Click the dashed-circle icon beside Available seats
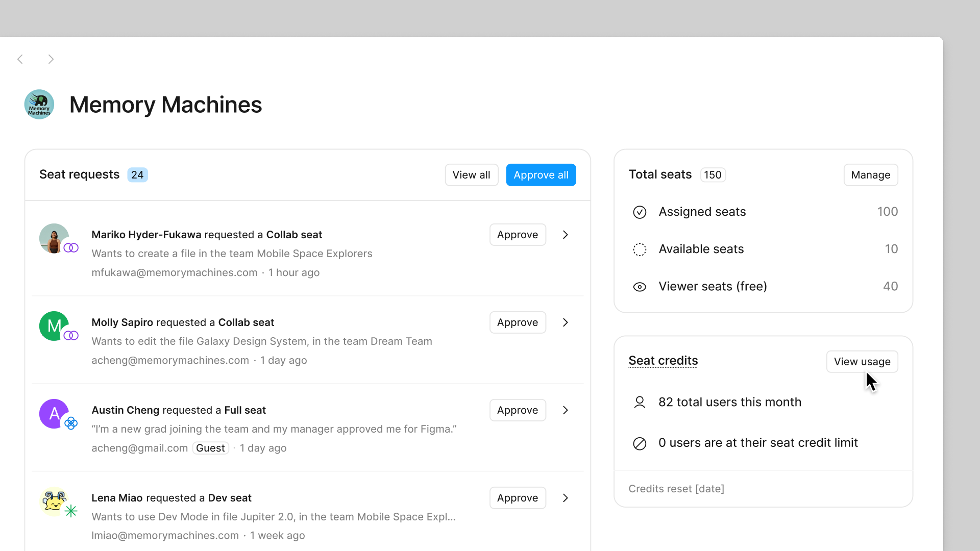The image size is (980, 551). point(639,249)
